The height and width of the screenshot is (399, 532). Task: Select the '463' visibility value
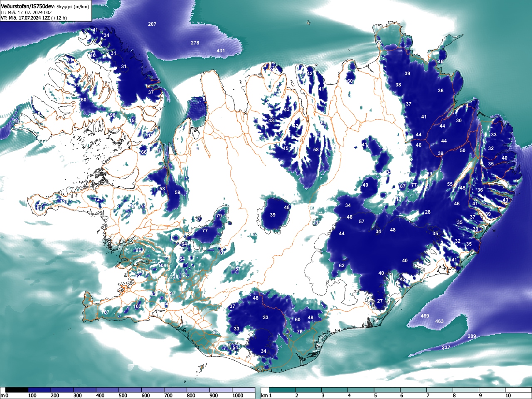point(439,321)
